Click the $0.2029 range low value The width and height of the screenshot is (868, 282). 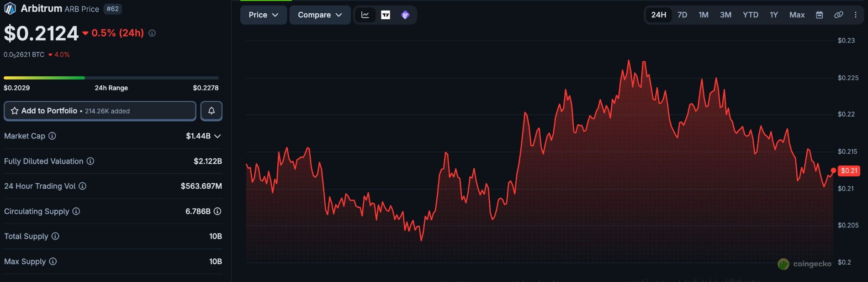(x=17, y=88)
